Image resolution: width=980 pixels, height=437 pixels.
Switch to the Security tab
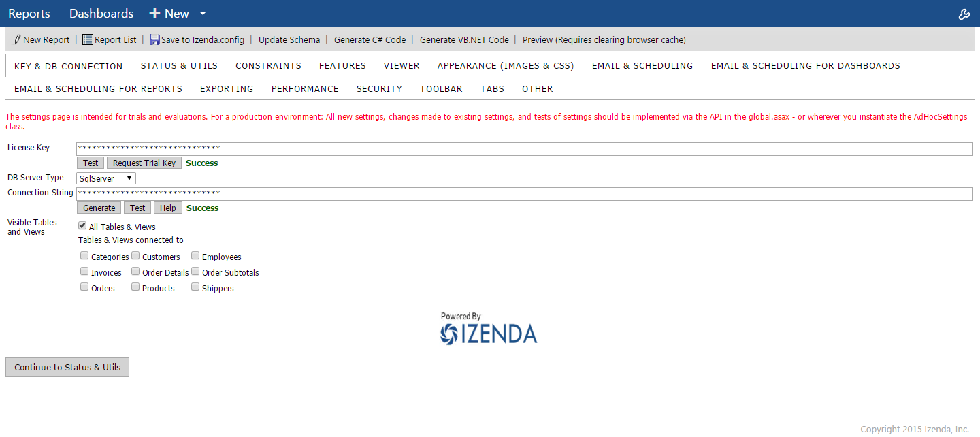click(379, 89)
